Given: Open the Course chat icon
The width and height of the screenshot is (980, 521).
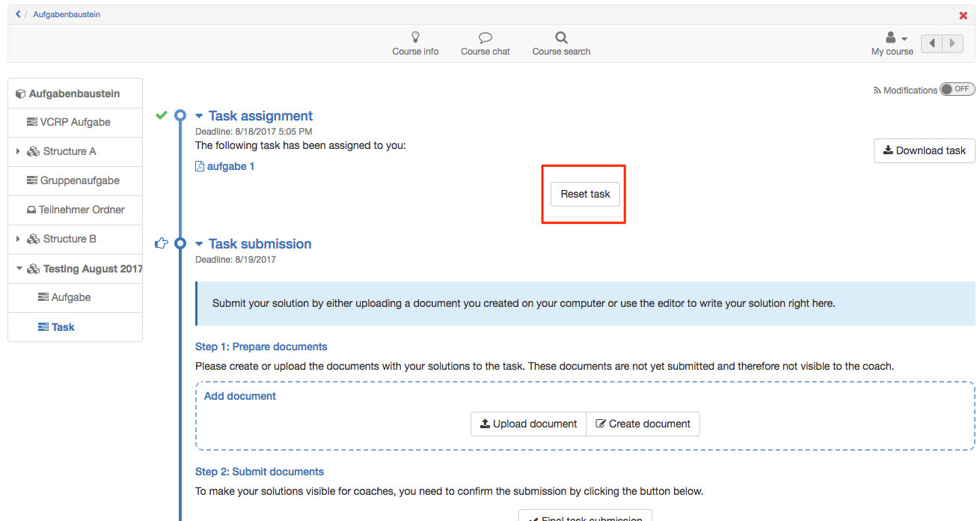Looking at the screenshot, I should point(485,37).
